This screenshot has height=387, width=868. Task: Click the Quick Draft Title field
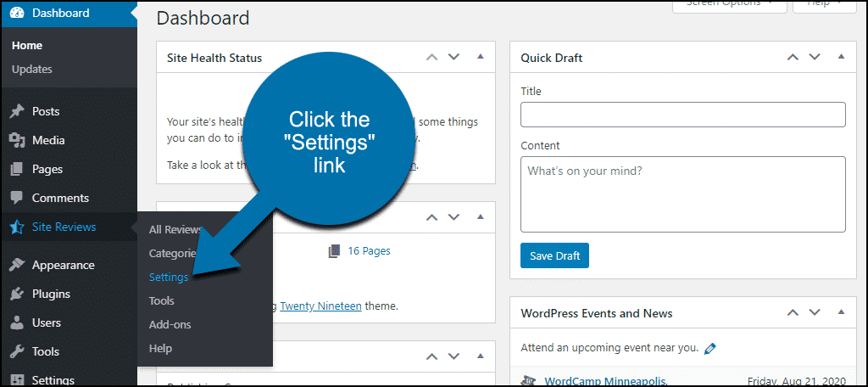click(682, 115)
